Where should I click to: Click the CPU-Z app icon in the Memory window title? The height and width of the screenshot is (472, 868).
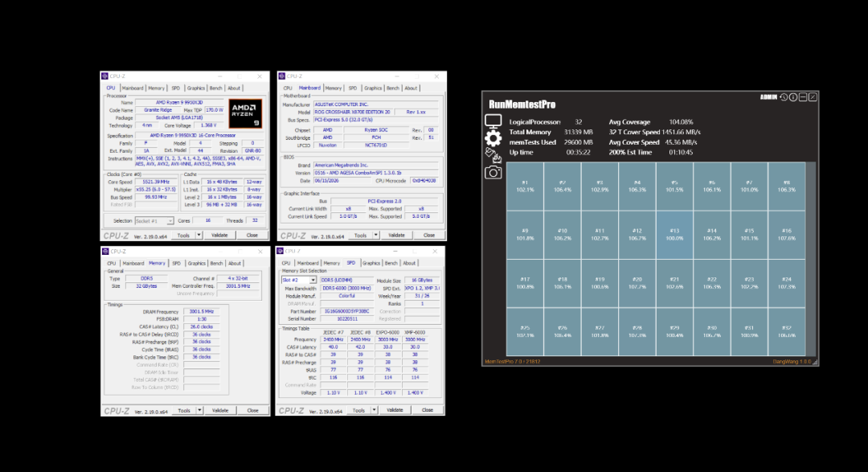click(x=105, y=252)
